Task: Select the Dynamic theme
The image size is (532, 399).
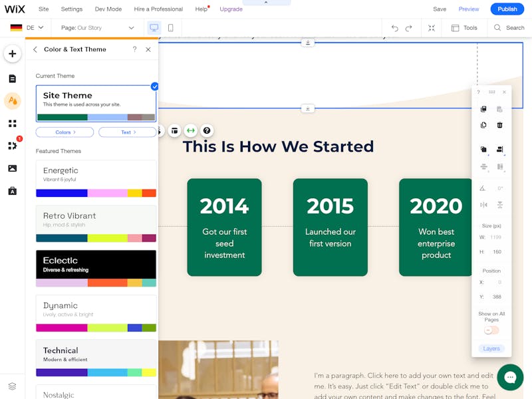Action: 96,313
